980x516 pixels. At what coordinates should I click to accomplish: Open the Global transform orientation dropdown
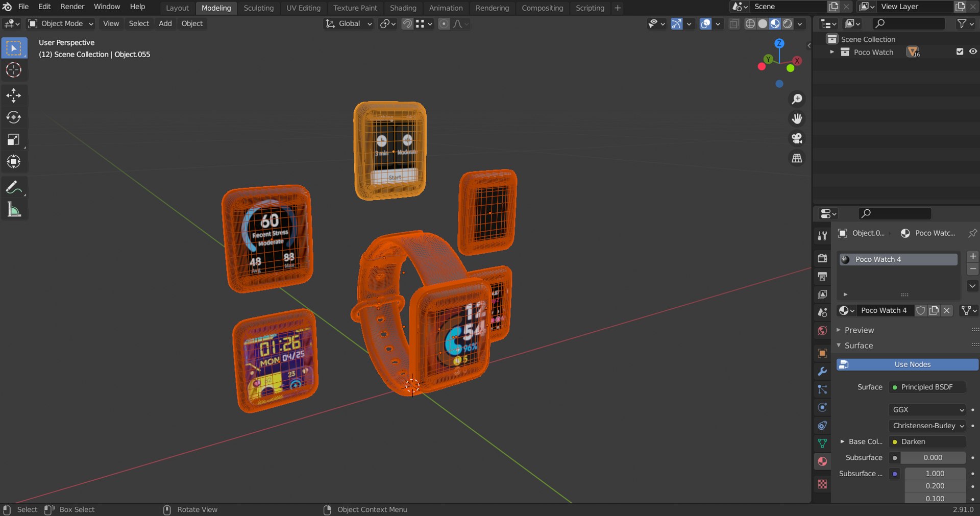tap(348, 23)
